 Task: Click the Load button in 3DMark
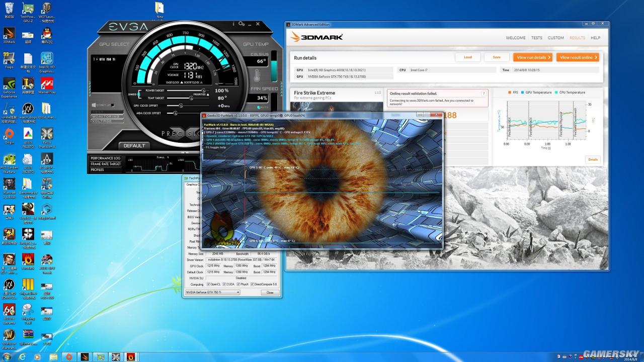point(468,57)
